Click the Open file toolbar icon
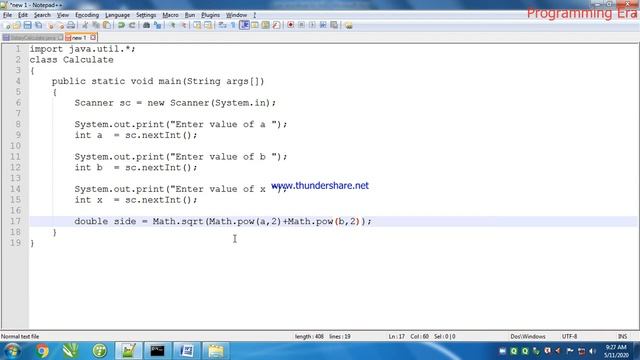The image size is (640, 360). 17,25
